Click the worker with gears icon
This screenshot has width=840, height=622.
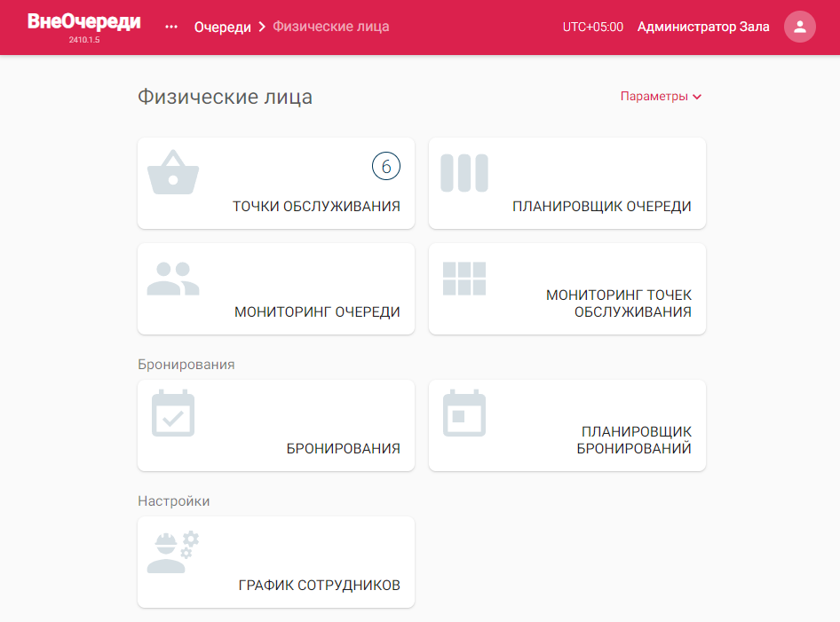[173, 552]
